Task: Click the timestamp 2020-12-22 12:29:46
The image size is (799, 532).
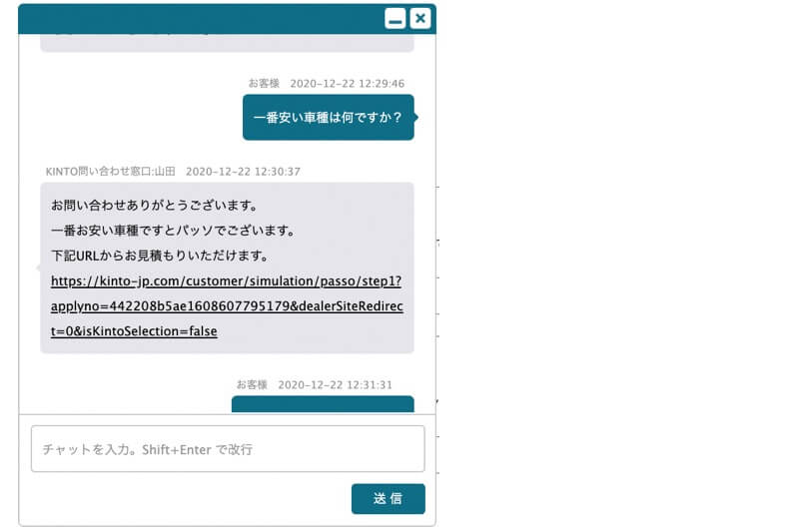Action: tap(347, 84)
